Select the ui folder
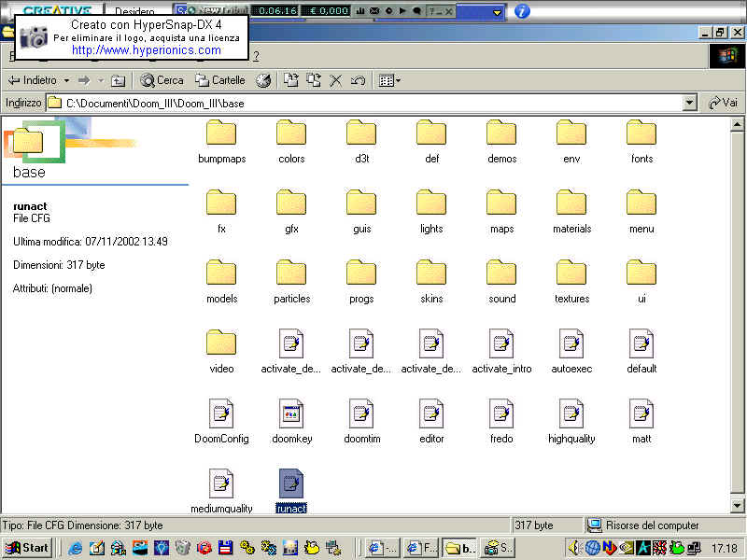This screenshot has height=560, width=747. click(x=641, y=282)
